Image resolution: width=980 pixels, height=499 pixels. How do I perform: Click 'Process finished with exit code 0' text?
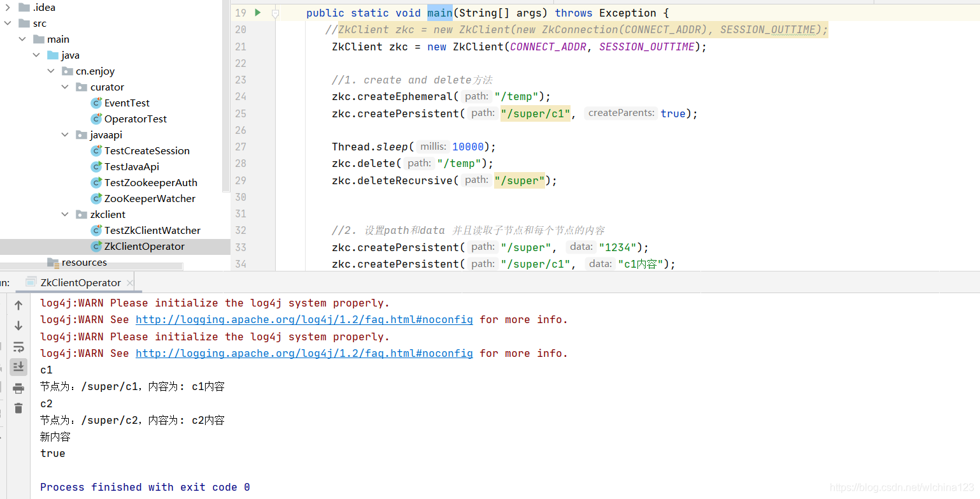point(145,487)
